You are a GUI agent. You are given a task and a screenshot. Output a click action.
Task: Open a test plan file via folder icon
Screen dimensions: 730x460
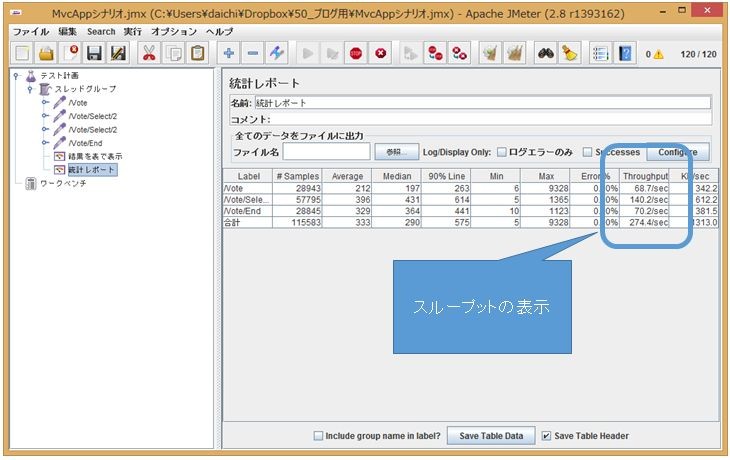coord(46,54)
